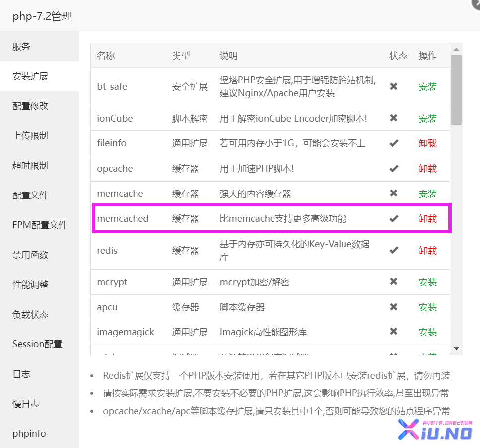The height and width of the screenshot is (448, 480).
Task: Click the bt_safe cross status icon
Action: pos(394,87)
